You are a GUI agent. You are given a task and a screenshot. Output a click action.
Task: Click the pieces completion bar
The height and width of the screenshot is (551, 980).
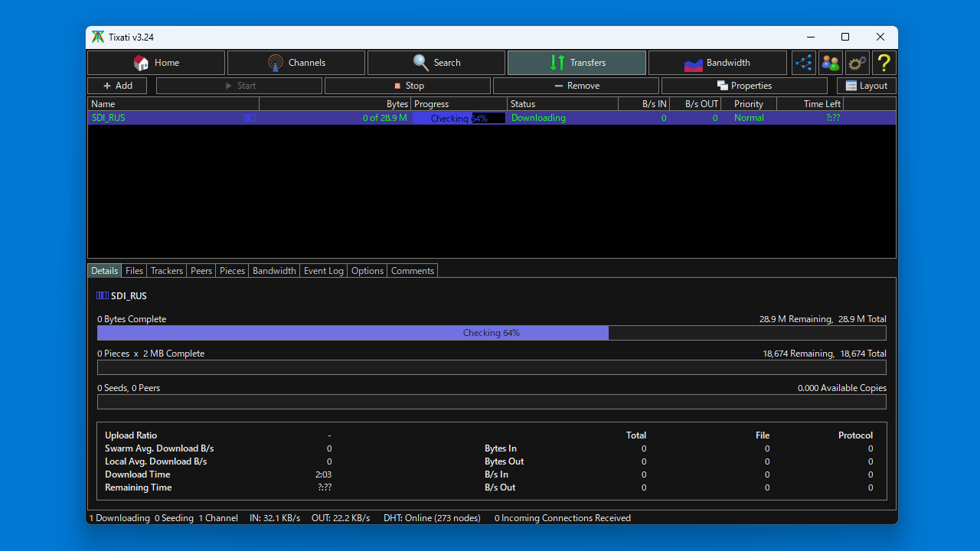click(x=492, y=367)
